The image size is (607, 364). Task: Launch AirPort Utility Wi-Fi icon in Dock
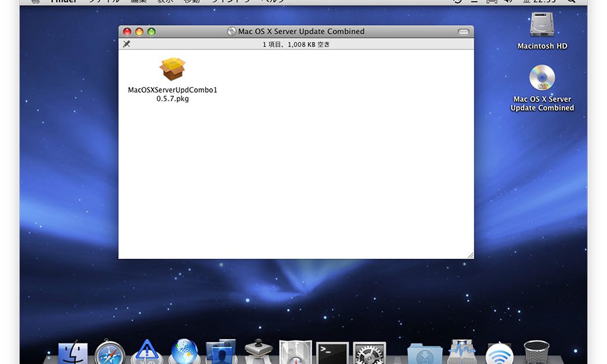pos(499,353)
